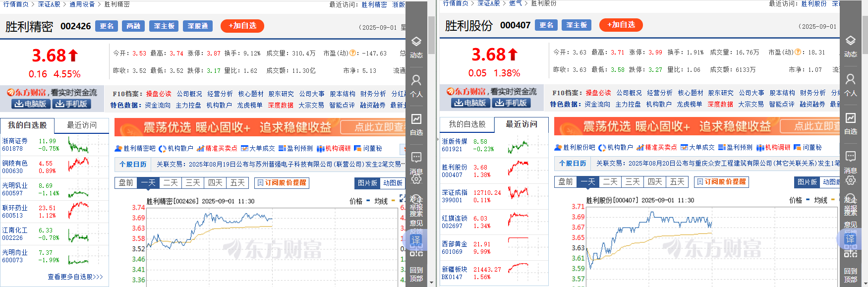Click the 译 translate bubble in right window
Image resolution: width=868 pixels, height=287 pixels.
click(x=850, y=239)
